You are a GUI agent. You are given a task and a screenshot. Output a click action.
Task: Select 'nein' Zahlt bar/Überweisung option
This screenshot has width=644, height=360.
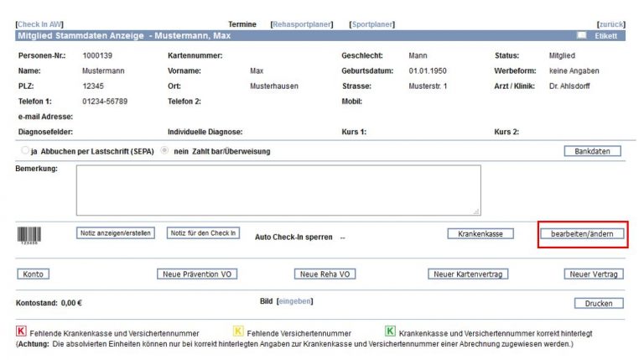click(x=164, y=151)
